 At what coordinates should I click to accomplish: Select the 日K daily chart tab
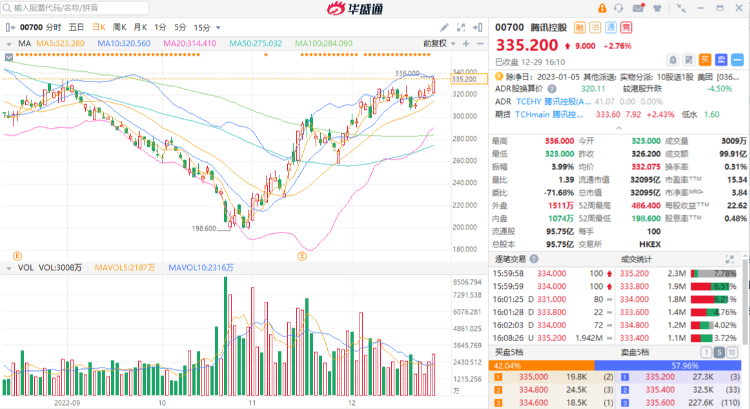[x=99, y=27]
